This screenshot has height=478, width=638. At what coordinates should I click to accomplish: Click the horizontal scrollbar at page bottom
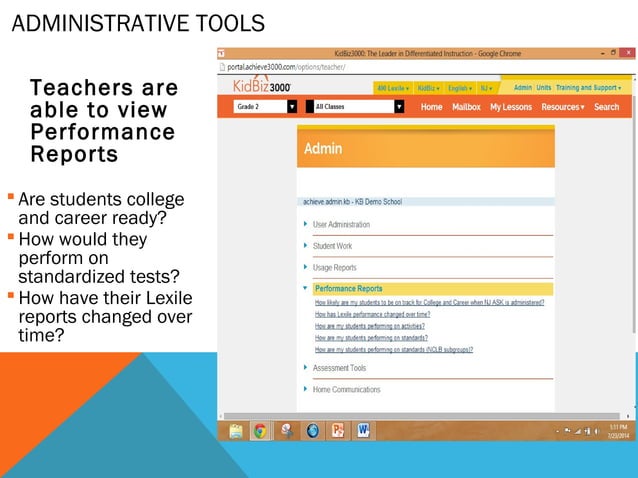(x=422, y=416)
